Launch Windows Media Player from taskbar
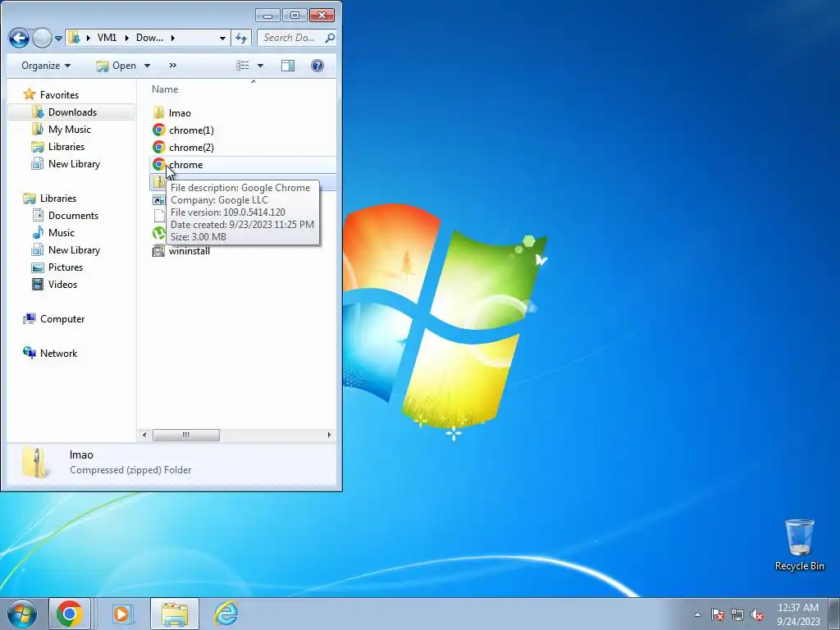 click(122, 614)
